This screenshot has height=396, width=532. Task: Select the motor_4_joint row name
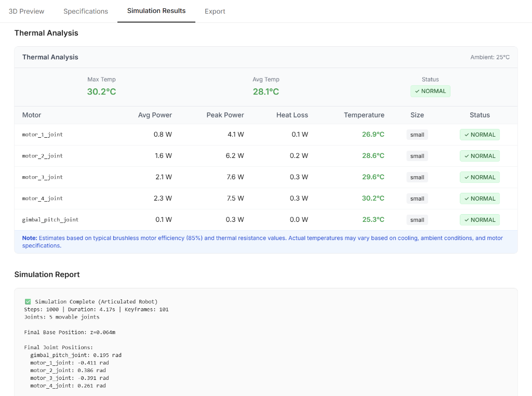(43, 199)
